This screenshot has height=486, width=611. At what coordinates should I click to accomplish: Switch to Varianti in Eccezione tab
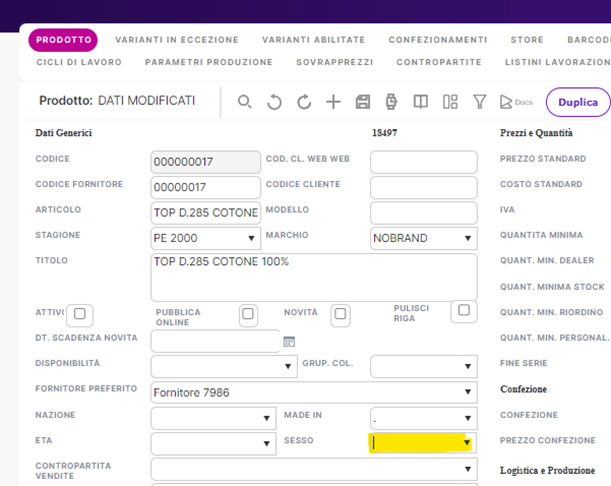pos(177,40)
